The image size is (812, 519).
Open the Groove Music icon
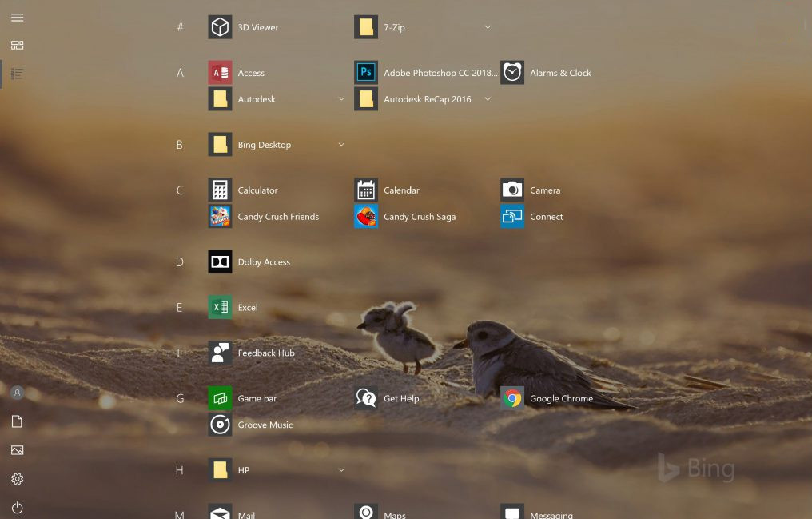[x=220, y=425]
